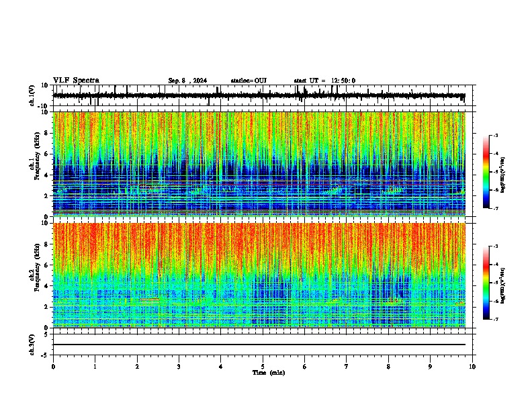Click tick label 9 on the Time axis

pyautogui.click(x=430, y=367)
